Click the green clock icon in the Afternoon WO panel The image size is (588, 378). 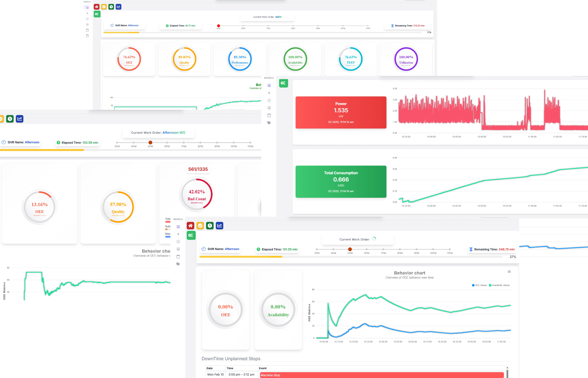10,119
